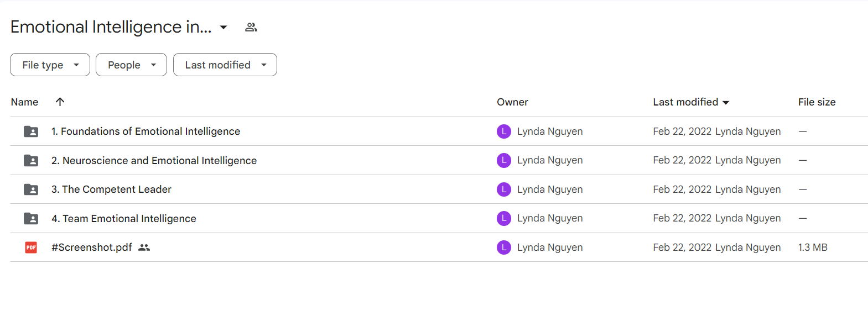This screenshot has height=332, width=868.
Task: Select the 1. Foundations of Emotional Intelligence row
Action: pos(439,131)
